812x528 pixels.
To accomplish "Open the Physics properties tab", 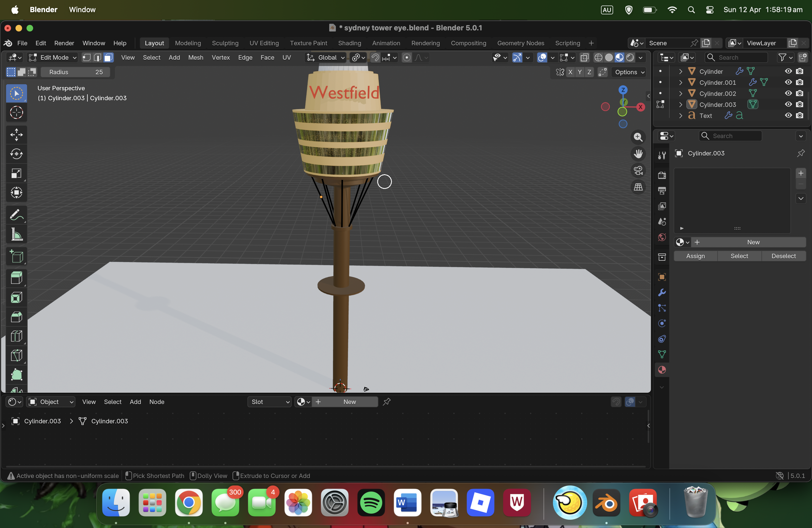I will pyautogui.click(x=662, y=324).
